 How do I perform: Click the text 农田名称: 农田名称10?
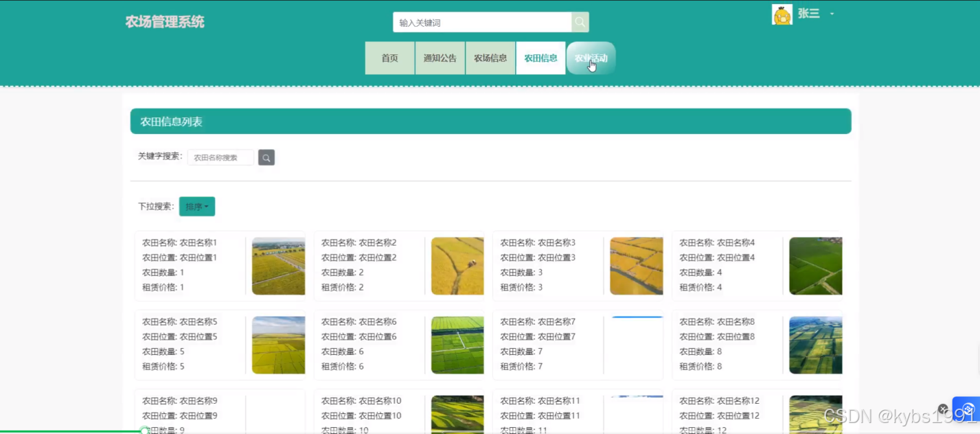pyautogui.click(x=361, y=401)
